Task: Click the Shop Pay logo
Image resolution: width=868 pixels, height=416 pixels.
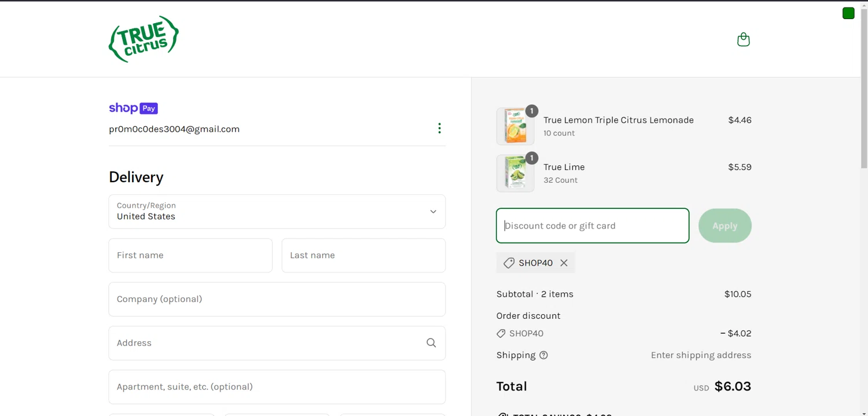Action: pyautogui.click(x=133, y=108)
